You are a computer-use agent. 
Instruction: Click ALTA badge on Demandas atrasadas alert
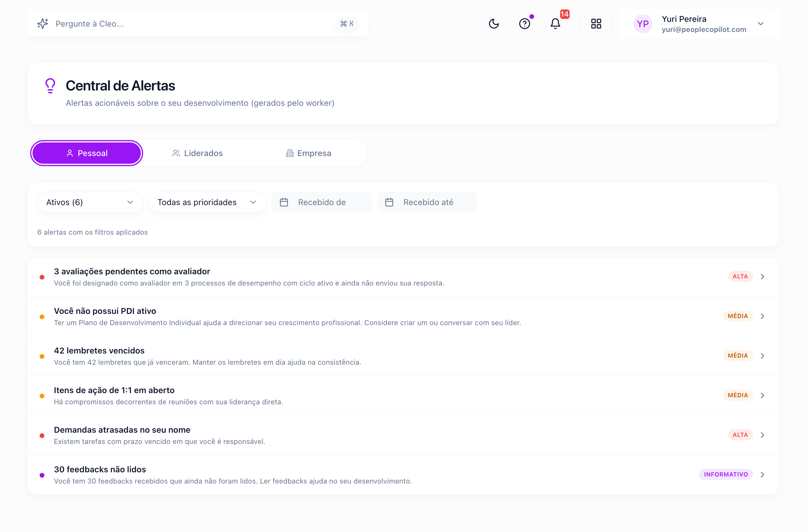(x=740, y=435)
